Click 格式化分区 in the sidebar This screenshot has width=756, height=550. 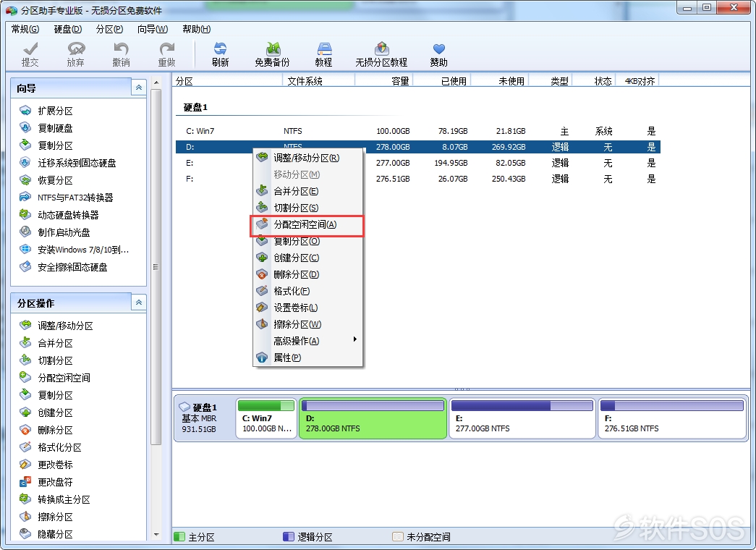pyautogui.click(x=50, y=448)
